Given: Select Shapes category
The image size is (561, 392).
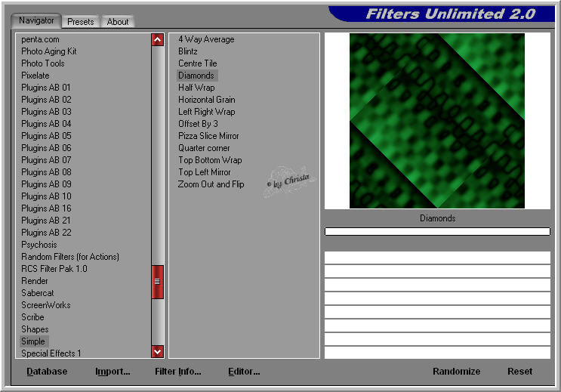Looking at the screenshot, I should click(35, 329).
